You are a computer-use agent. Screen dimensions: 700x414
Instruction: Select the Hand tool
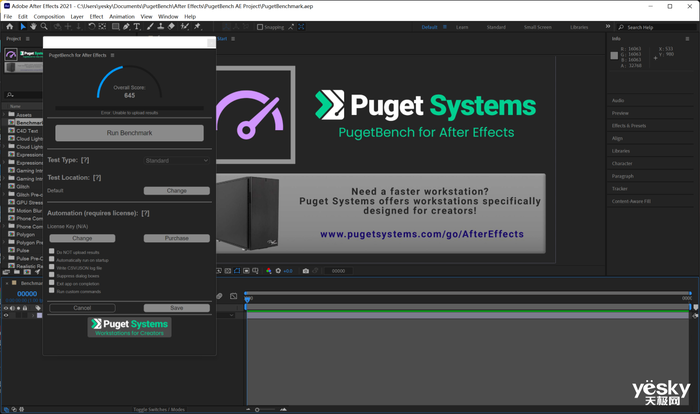32,28
